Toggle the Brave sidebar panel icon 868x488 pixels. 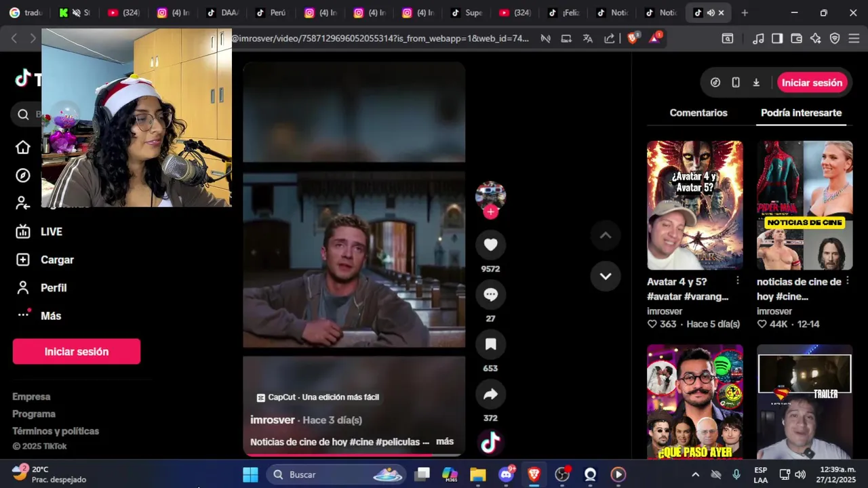pos(777,39)
